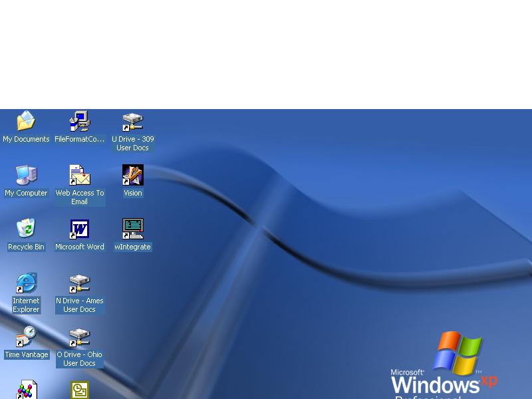Launch the Vision application icon

click(x=132, y=175)
